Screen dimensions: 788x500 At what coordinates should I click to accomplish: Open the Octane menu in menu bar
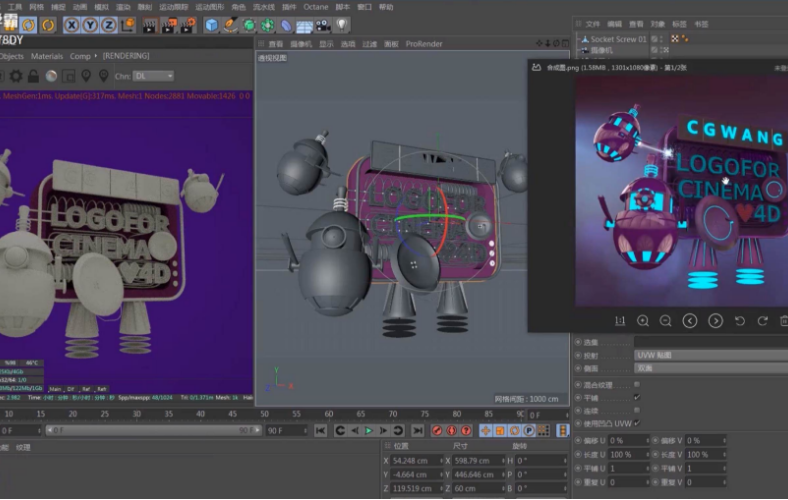[x=315, y=6]
